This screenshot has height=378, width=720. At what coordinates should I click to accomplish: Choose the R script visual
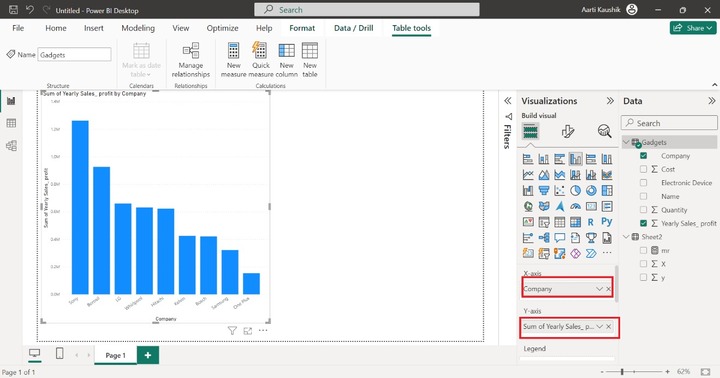pos(591,222)
